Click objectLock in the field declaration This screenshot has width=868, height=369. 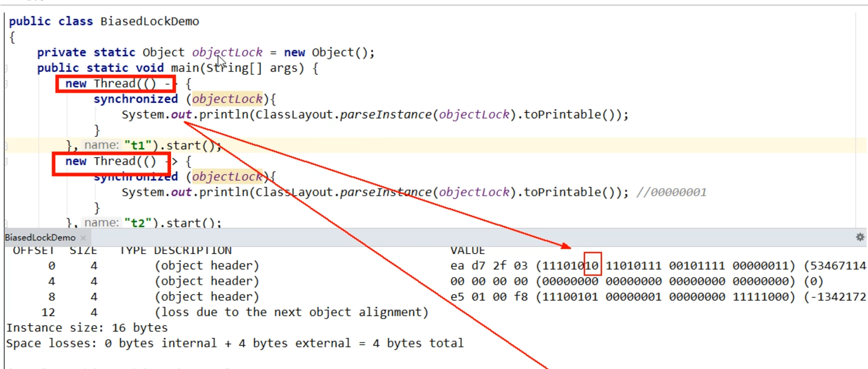227,52
